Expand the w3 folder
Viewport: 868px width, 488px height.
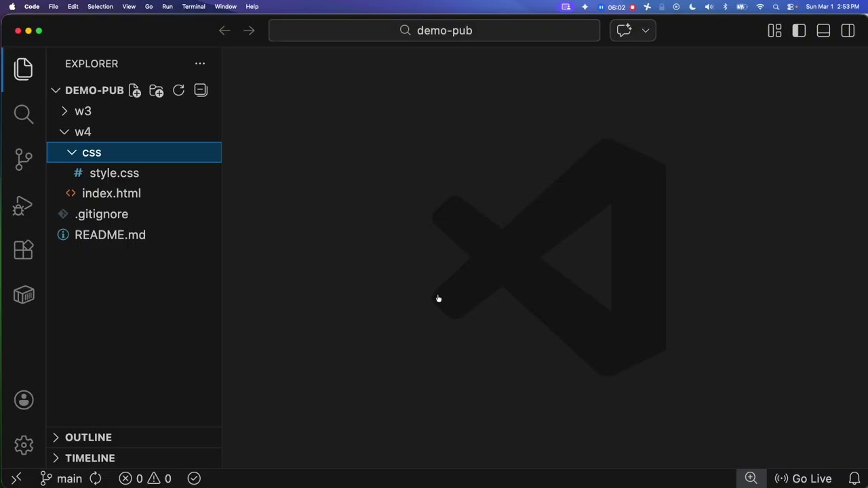pos(64,111)
